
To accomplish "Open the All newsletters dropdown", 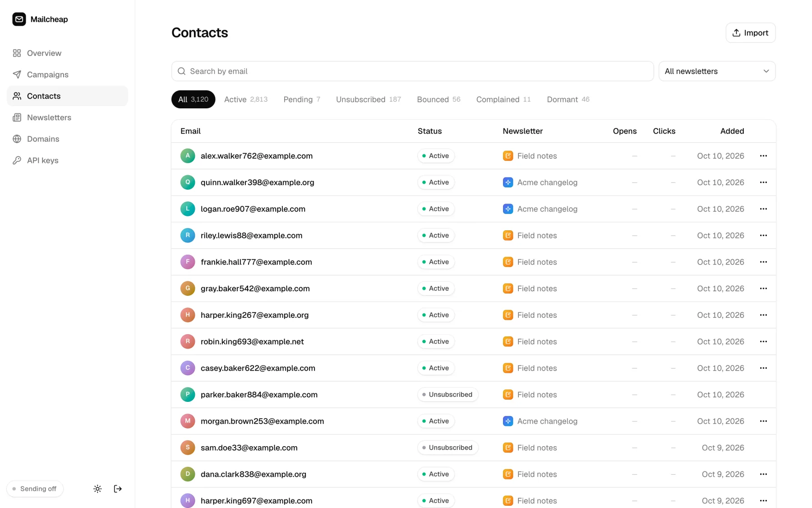I will pos(717,71).
